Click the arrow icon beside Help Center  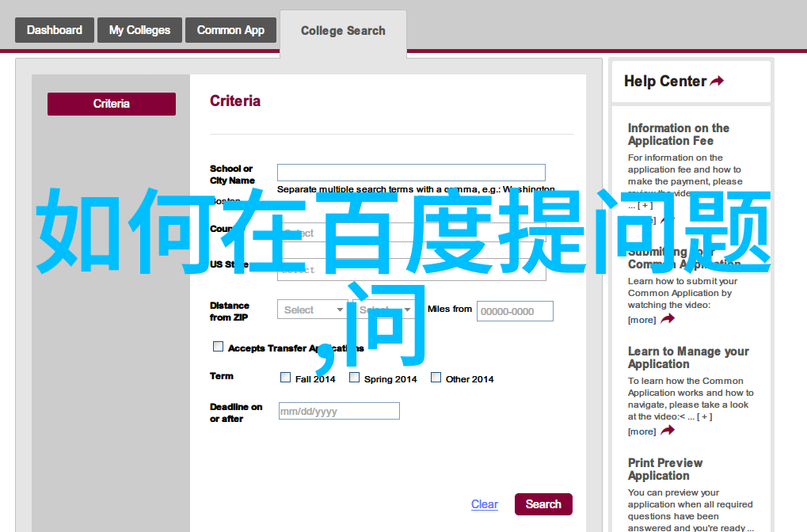tap(717, 81)
